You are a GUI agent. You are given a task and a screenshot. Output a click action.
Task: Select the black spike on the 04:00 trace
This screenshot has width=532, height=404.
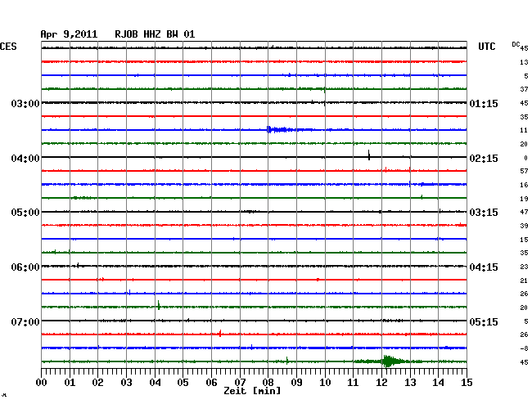[369, 155]
